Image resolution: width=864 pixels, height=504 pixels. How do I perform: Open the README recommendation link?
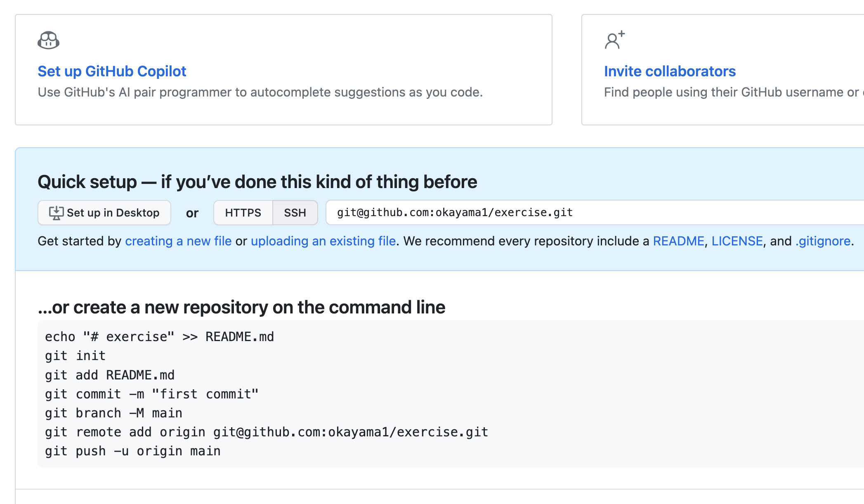tap(678, 241)
